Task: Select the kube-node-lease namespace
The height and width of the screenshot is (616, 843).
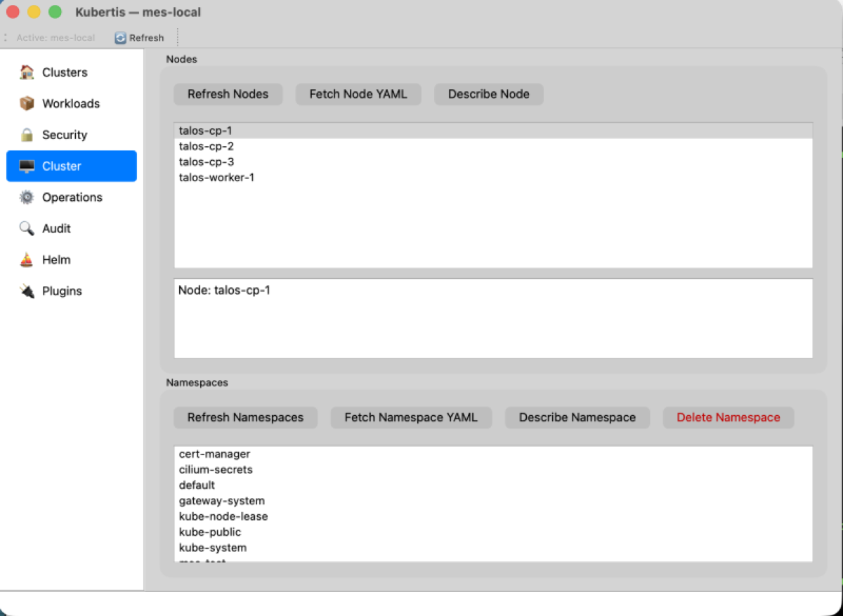Action: pyautogui.click(x=493, y=516)
